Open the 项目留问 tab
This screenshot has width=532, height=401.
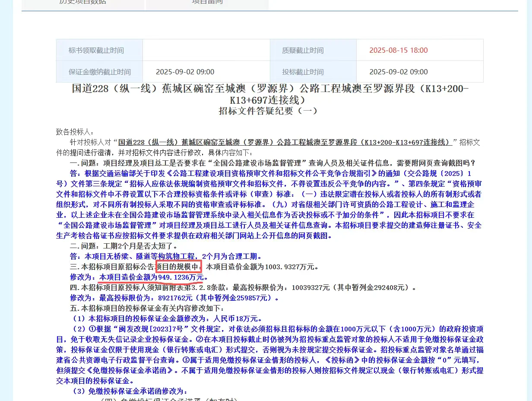206,3
